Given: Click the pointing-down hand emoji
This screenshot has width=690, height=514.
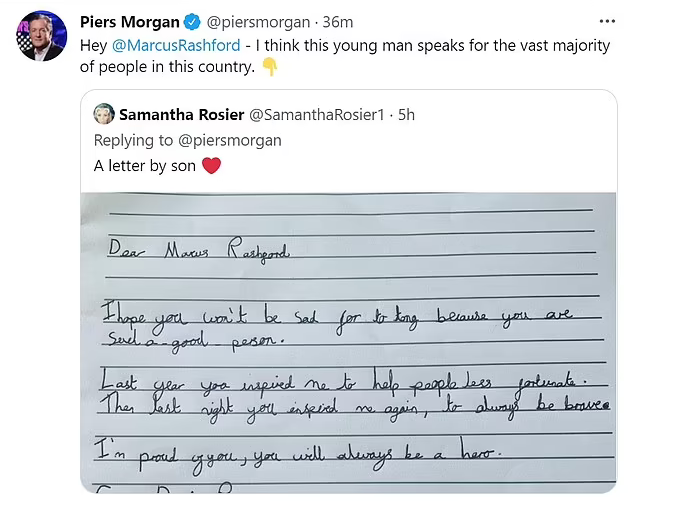Looking at the screenshot, I should point(269,67).
